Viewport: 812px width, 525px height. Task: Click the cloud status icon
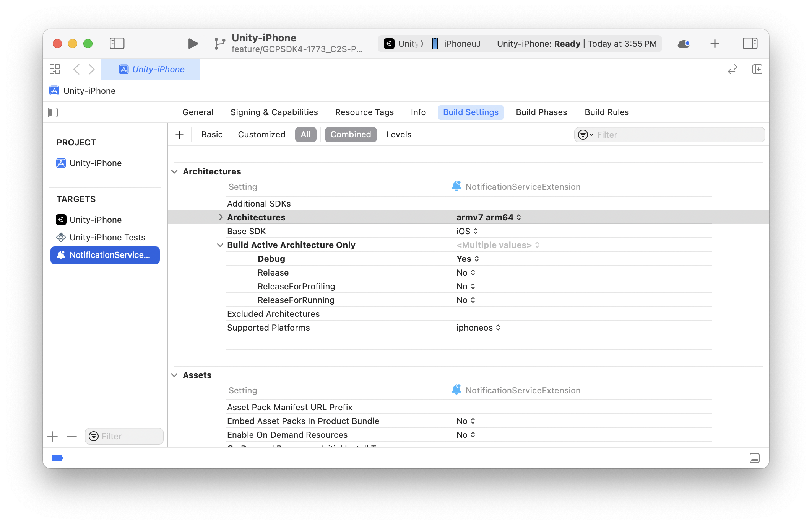coord(683,44)
